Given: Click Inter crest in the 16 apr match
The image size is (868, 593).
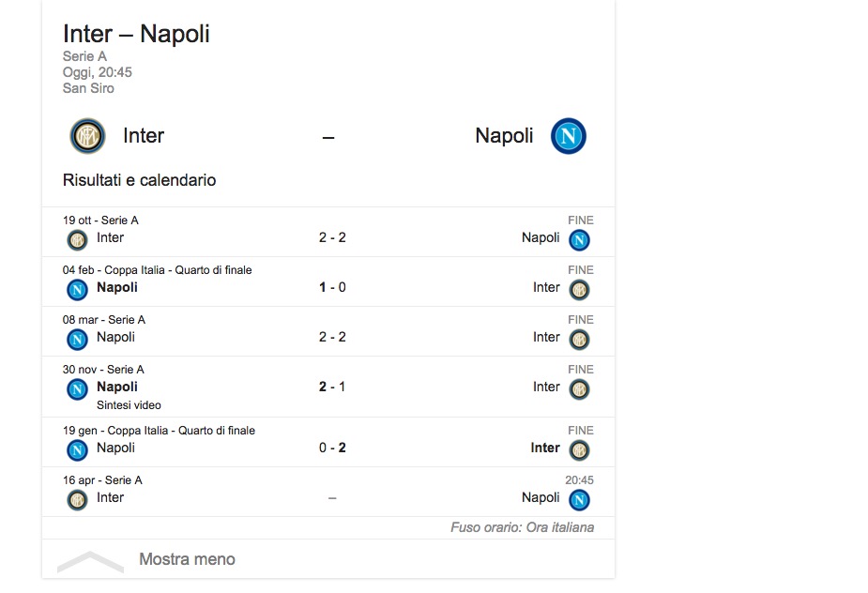Looking at the screenshot, I should click(77, 499).
